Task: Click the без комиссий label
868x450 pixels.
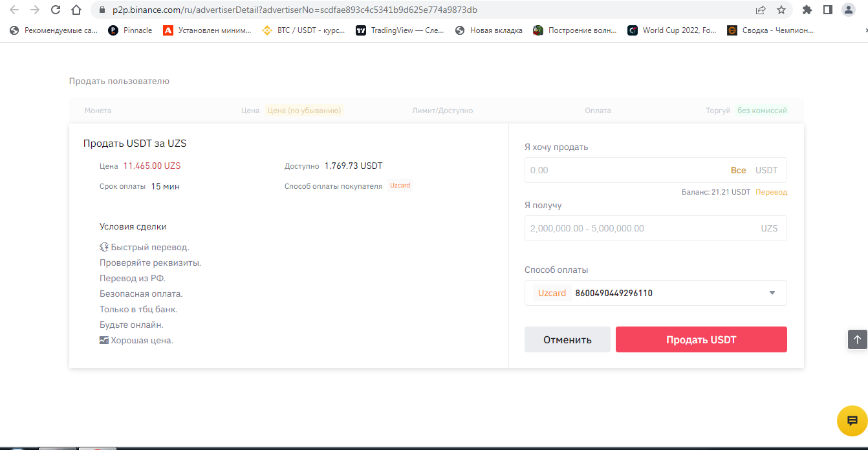Action: (x=762, y=111)
